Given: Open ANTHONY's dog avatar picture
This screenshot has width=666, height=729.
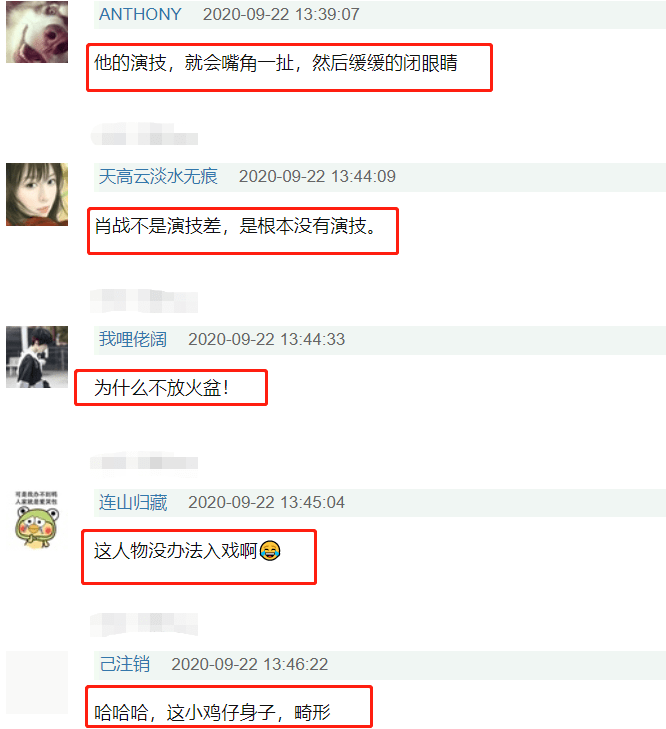Looking at the screenshot, I should pyautogui.click(x=37, y=32).
